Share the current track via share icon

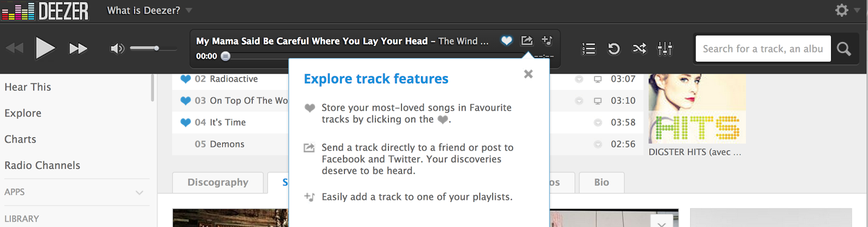coord(527,41)
